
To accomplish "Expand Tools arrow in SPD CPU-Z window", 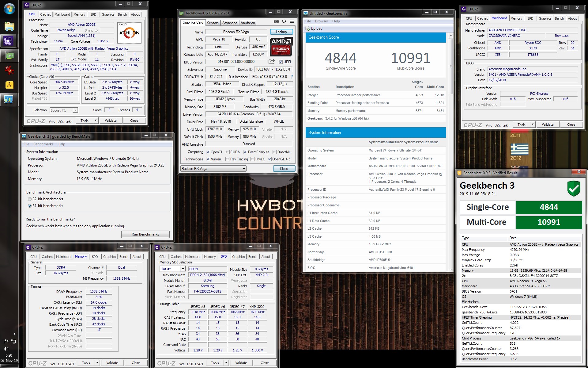I will (226, 363).
